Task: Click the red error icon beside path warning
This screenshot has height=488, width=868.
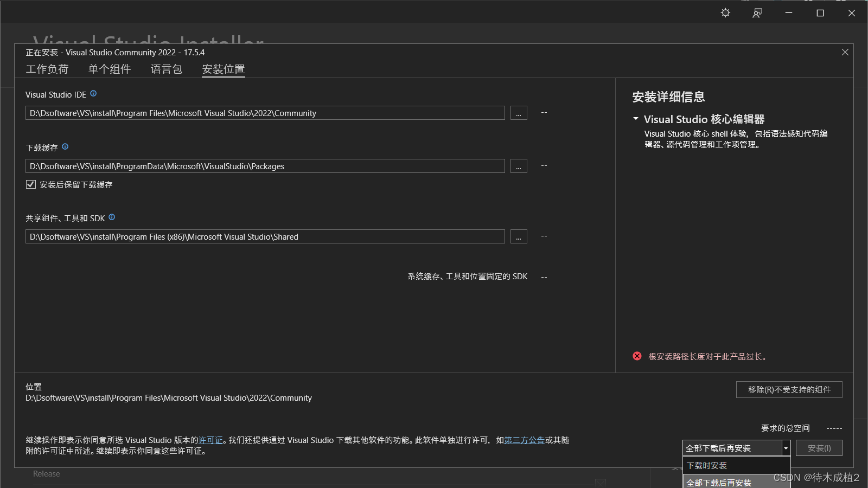Action: [637, 356]
